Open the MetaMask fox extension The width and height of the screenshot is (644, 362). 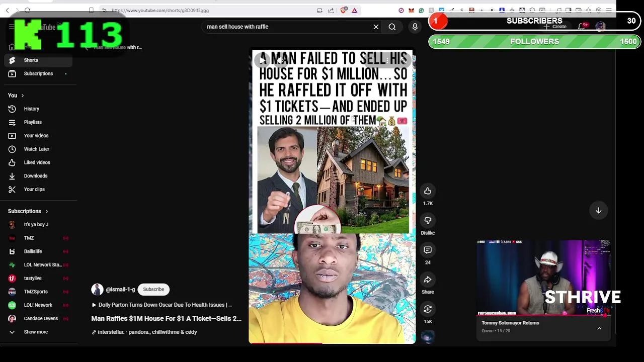pos(411,10)
